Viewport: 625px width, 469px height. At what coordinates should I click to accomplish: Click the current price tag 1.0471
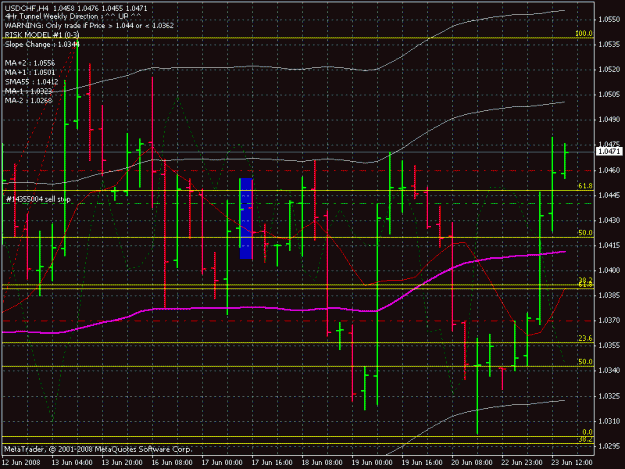(x=609, y=151)
